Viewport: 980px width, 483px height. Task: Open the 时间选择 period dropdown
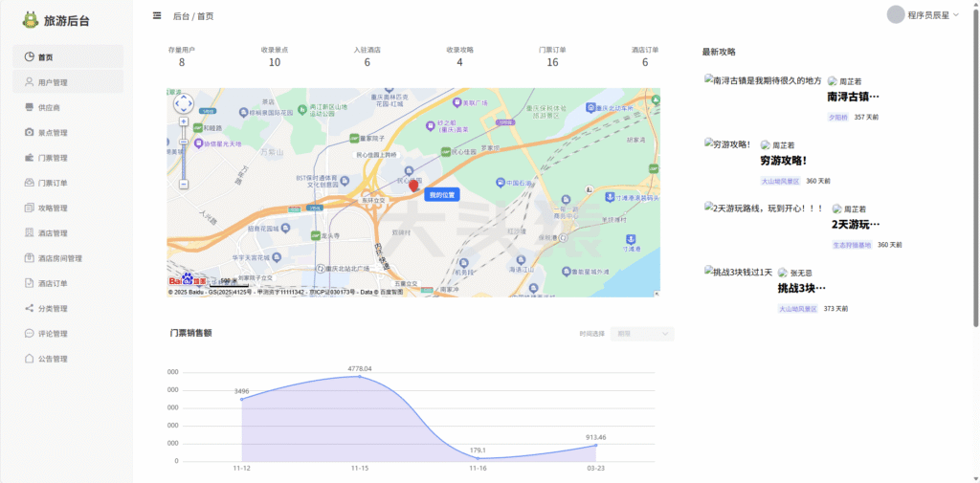point(642,334)
